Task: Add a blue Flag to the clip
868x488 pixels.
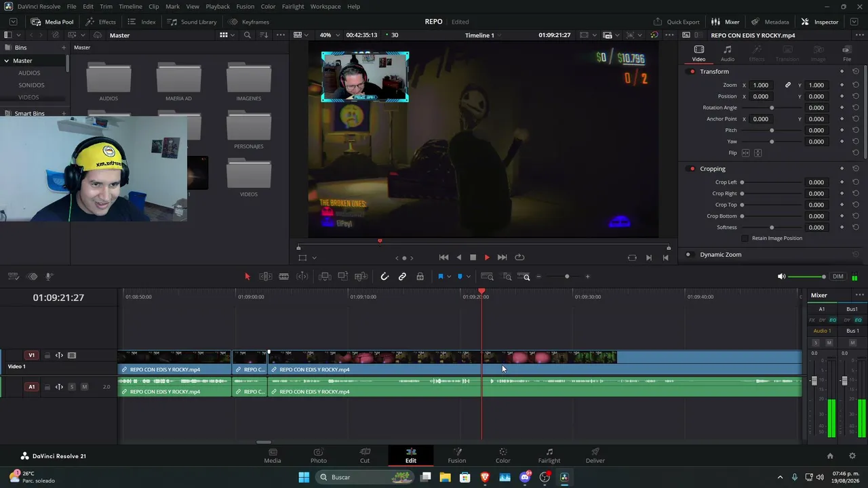Action: (440, 277)
